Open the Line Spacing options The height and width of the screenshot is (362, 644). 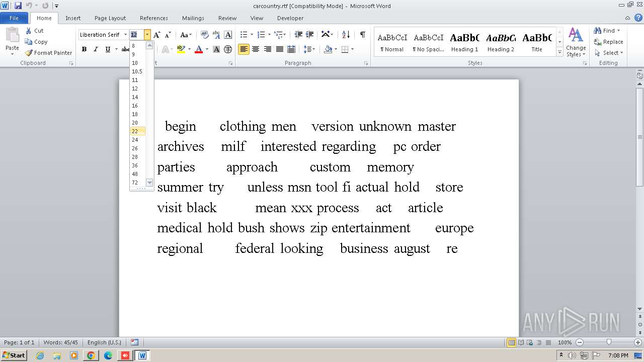click(x=308, y=49)
